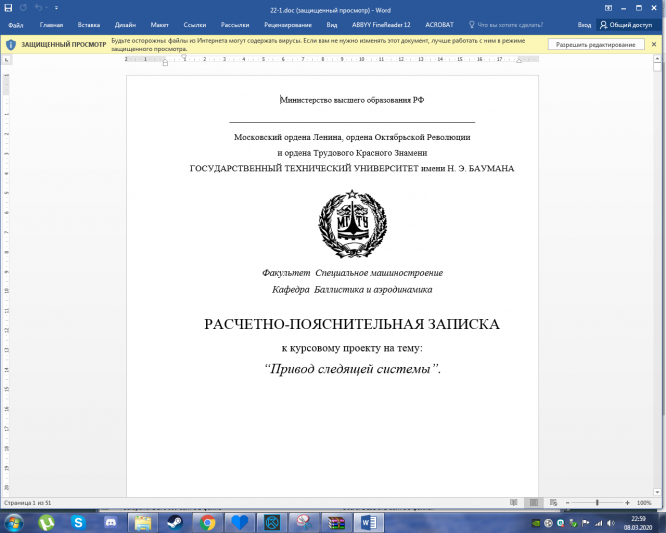This screenshot has width=666, height=533.
Task: Open Discord from the taskbar
Action: tap(110, 522)
